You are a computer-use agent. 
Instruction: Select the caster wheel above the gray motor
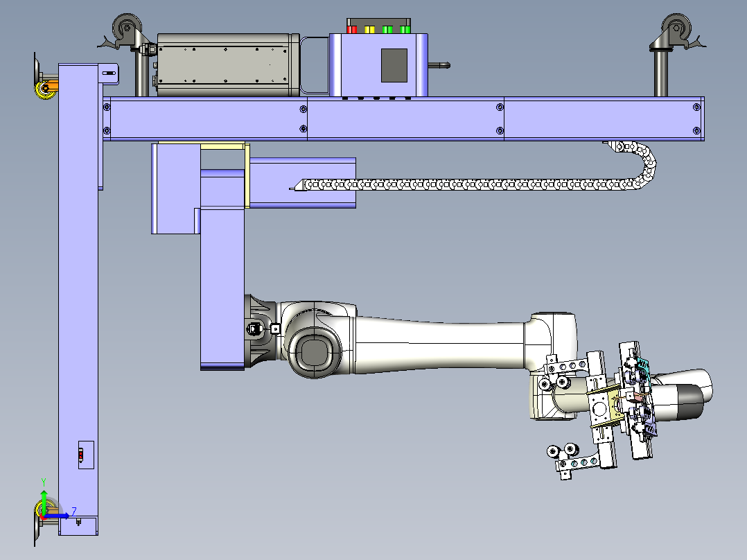pyautogui.click(x=126, y=28)
